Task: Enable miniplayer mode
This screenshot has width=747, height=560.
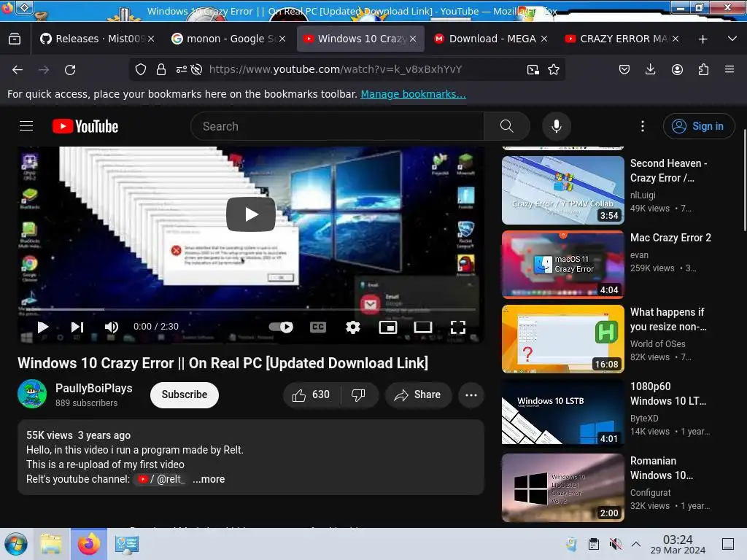Action: point(388,327)
